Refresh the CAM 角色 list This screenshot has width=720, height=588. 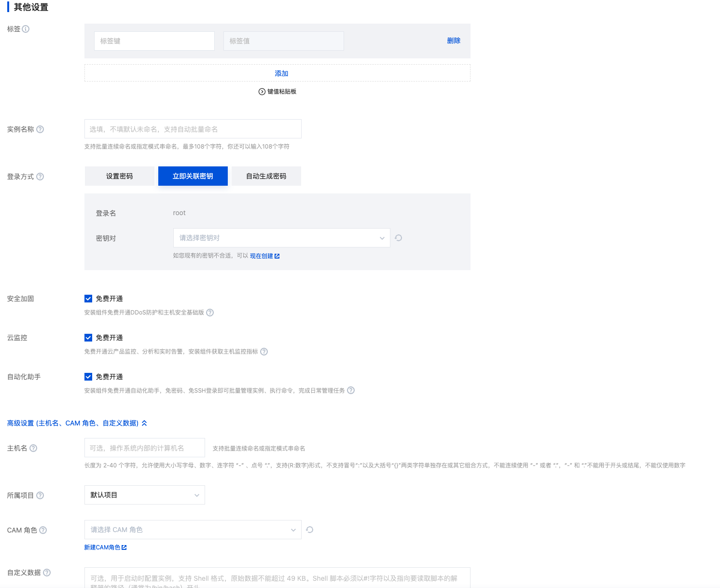[x=310, y=530]
